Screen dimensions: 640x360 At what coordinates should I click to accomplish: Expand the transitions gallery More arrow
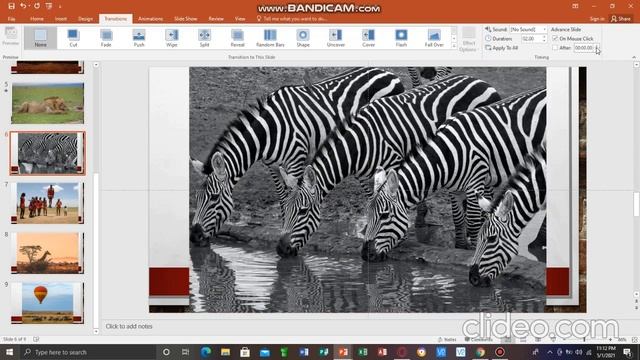point(454,47)
